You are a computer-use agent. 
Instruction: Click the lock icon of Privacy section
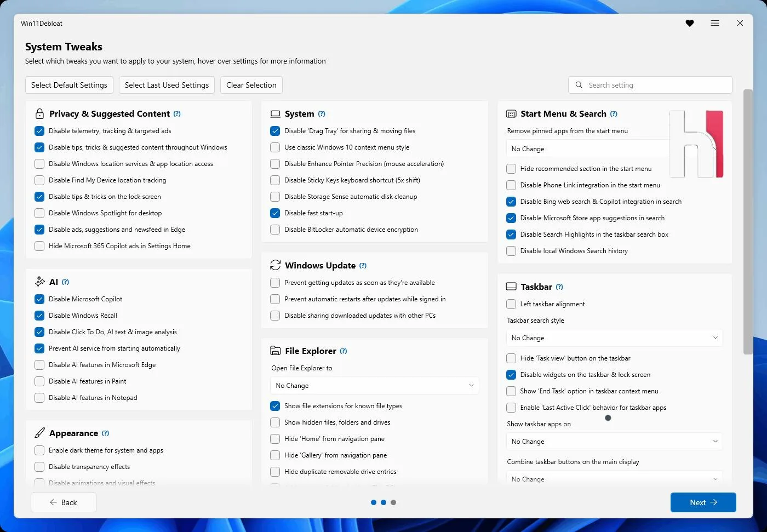39,114
